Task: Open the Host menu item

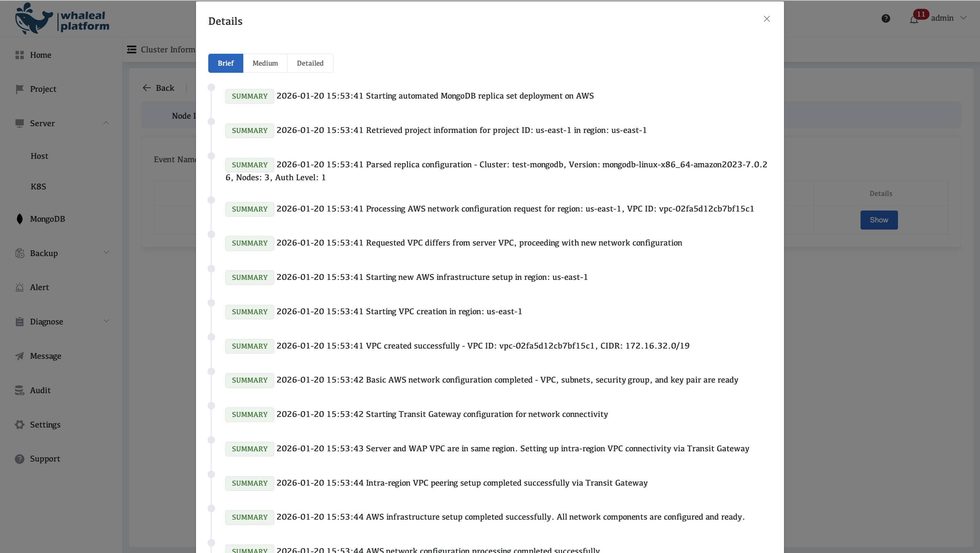Action: point(39,156)
